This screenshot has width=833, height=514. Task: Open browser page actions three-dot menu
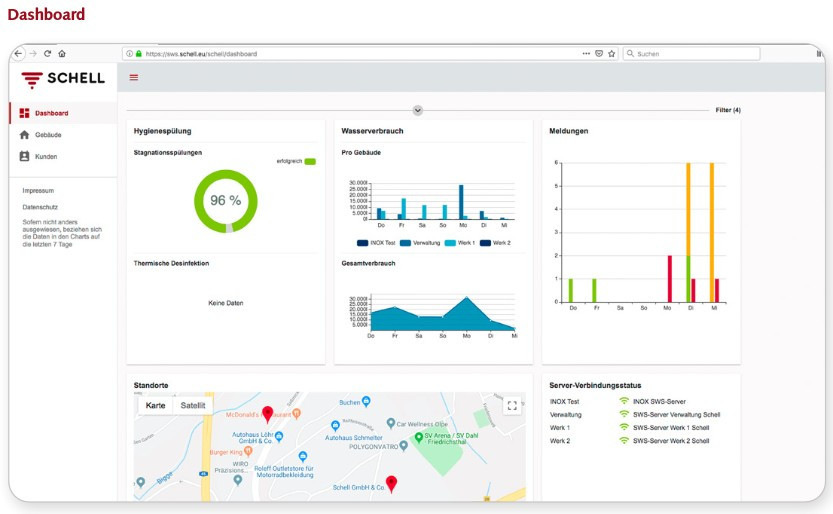tap(586, 53)
